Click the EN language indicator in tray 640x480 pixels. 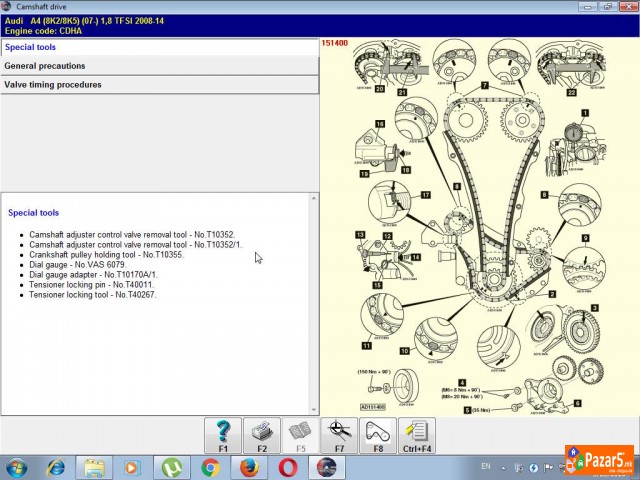[x=485, y=467]
